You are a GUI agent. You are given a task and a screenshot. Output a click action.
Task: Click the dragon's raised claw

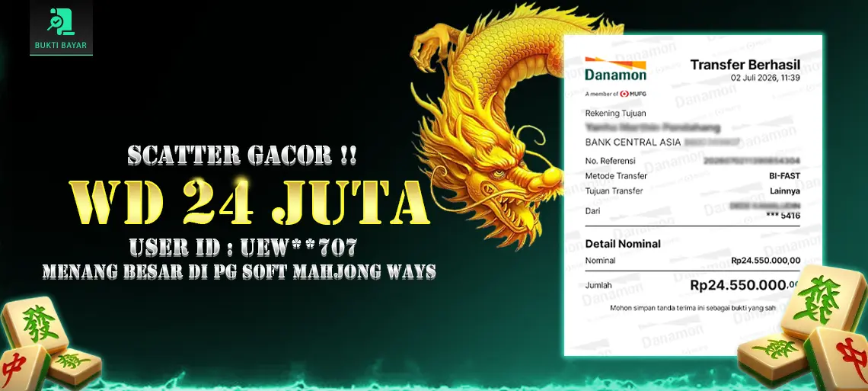click(432, 47)
